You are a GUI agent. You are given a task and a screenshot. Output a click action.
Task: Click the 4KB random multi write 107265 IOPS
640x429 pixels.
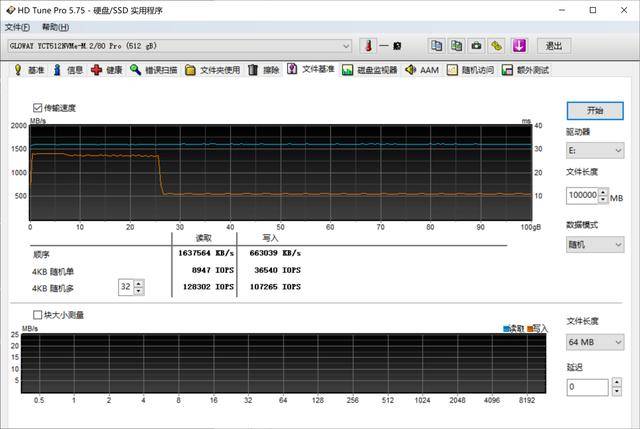(x=275, y=287)
